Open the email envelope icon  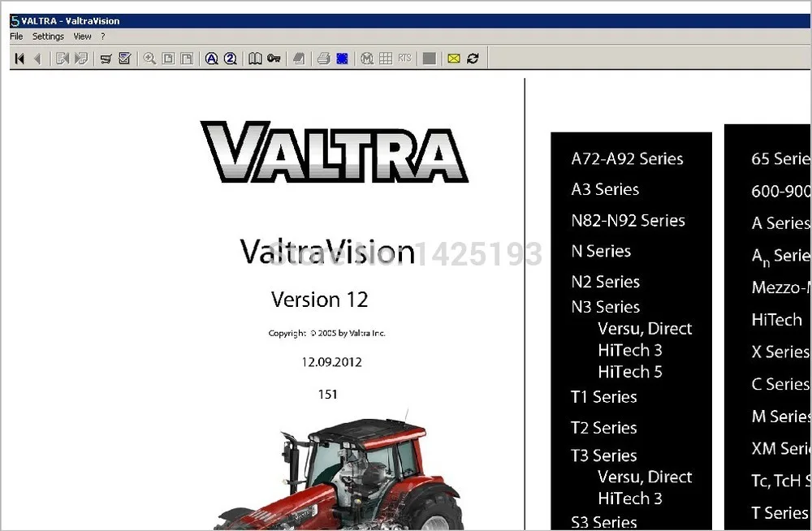point(453,58)
